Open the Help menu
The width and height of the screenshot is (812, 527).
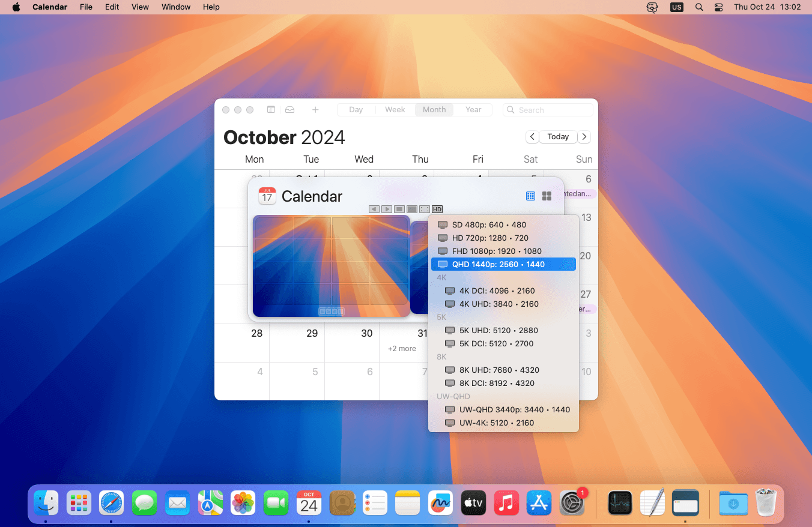tap(211, 7)
